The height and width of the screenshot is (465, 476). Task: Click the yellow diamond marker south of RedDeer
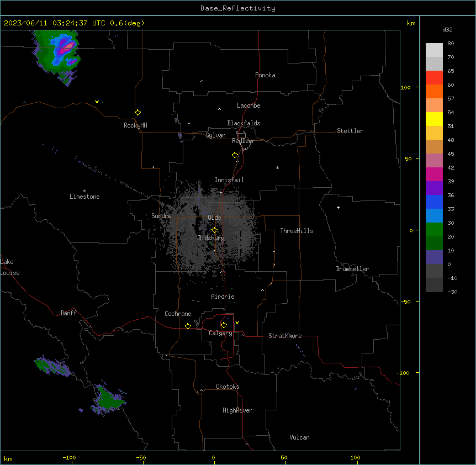pos(235,155)
